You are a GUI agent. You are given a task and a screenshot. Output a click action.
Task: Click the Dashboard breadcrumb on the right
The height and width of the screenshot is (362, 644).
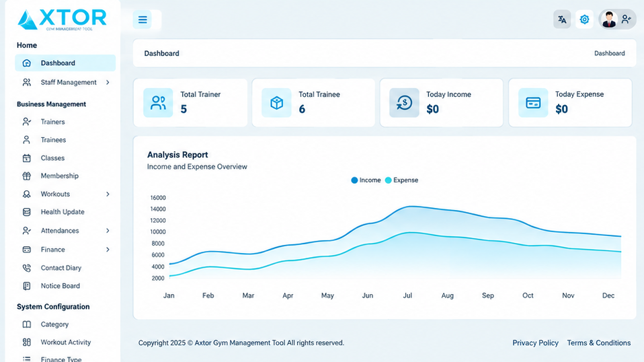[610, 53]
